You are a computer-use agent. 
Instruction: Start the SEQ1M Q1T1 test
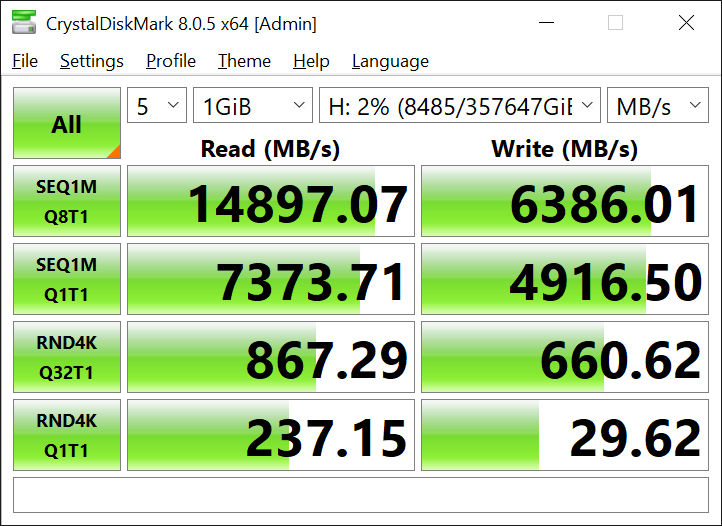point(67,279)
